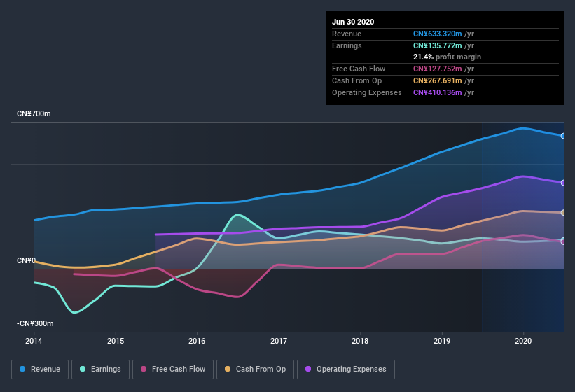Click the 2014 x-axis label
Image resolution: width=575 pixels, height=392 pixels.
[x=34, y=340]
